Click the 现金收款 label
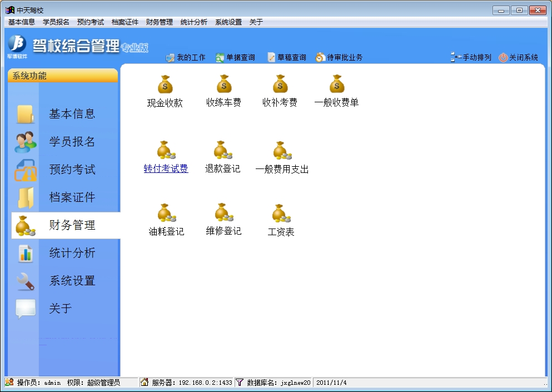The height and width of the screenshot is (392, 552). 165,103
